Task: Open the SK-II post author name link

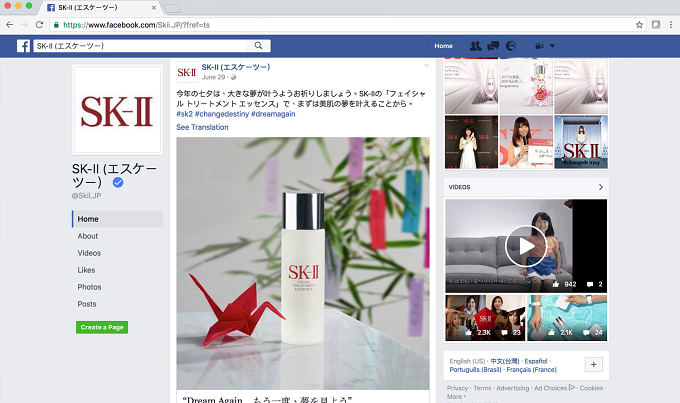Action: pos(235,67)
